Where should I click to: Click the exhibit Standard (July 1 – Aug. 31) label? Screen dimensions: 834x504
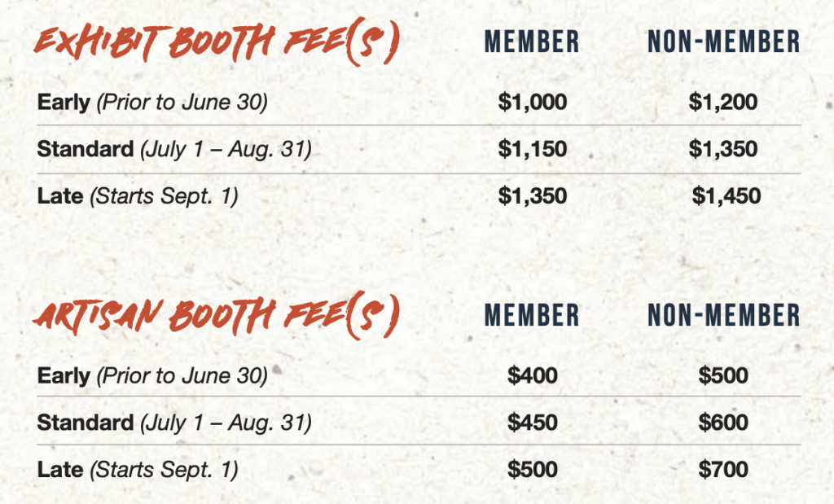tap(174, 149)
